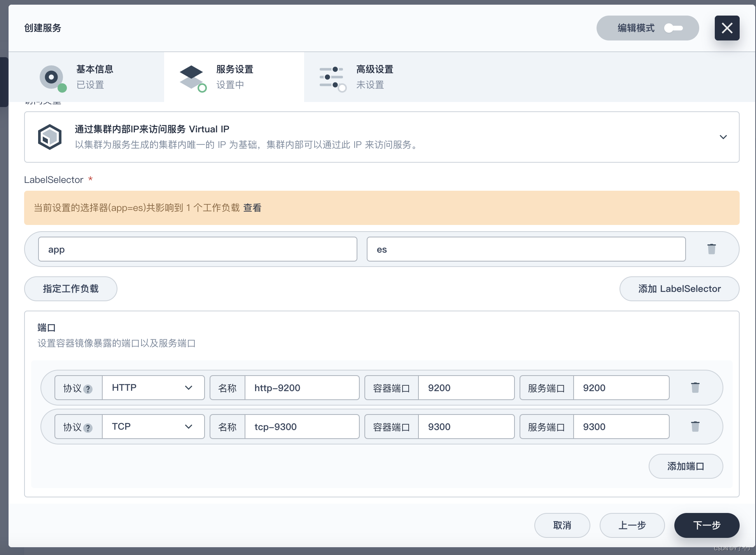Open the TCP protocol dropdown
Image resolution: width=756 pixels, height=555 pixels.
coord(153,427)
